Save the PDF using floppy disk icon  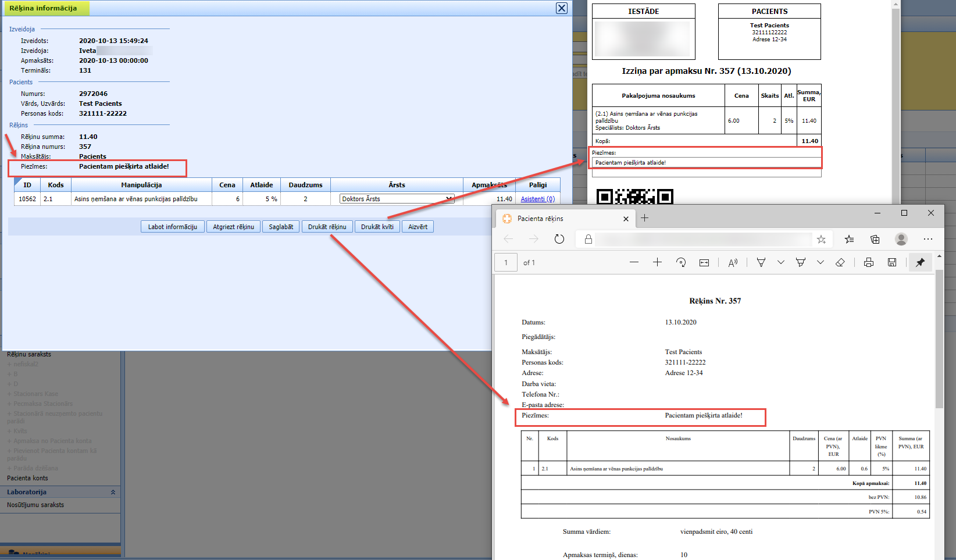pyautogui.click(x=892, y=263)
